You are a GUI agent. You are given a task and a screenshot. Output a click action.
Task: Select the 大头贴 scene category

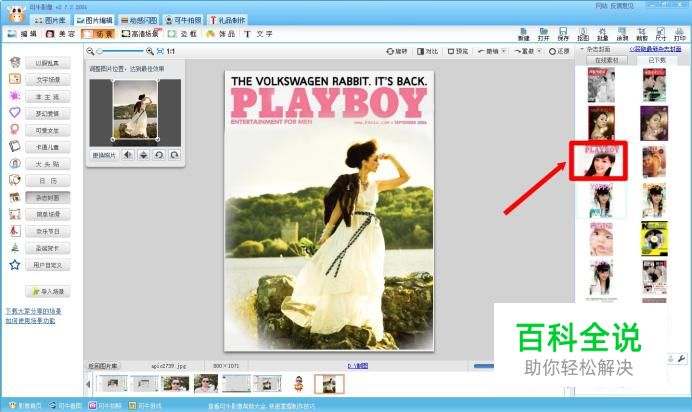(x=48, y=164)
